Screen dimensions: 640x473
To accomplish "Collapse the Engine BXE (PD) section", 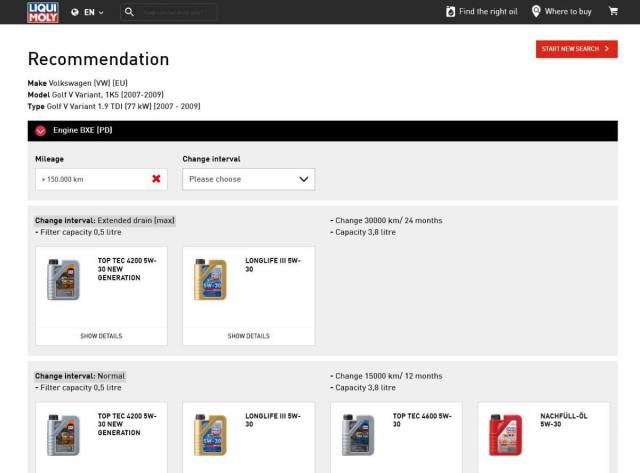I will pyautogui.click(x=41, y=131).
